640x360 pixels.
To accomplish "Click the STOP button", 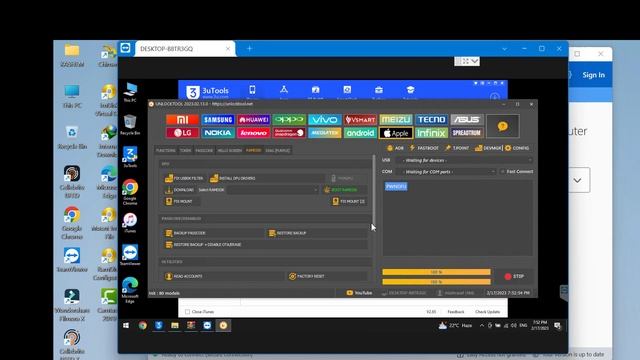I will click(514, 276).
